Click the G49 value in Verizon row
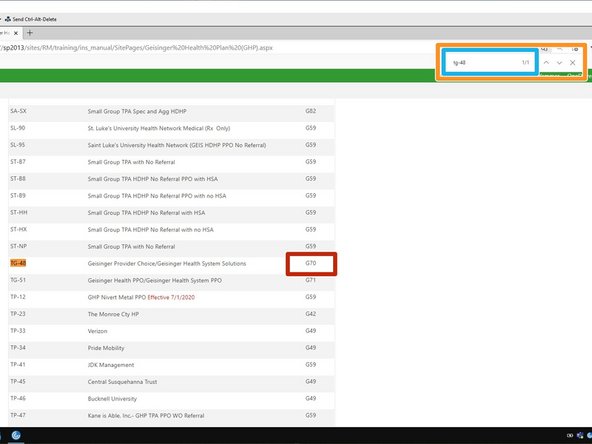This screenshot has height=444, width=592. [x=311, y=331]
